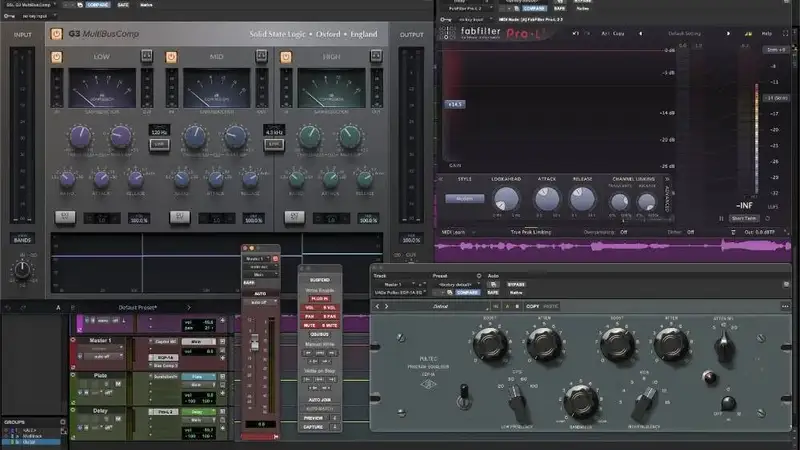
Task: Enable the 120 Hz crossover LINK button
Action: (158, 144)
